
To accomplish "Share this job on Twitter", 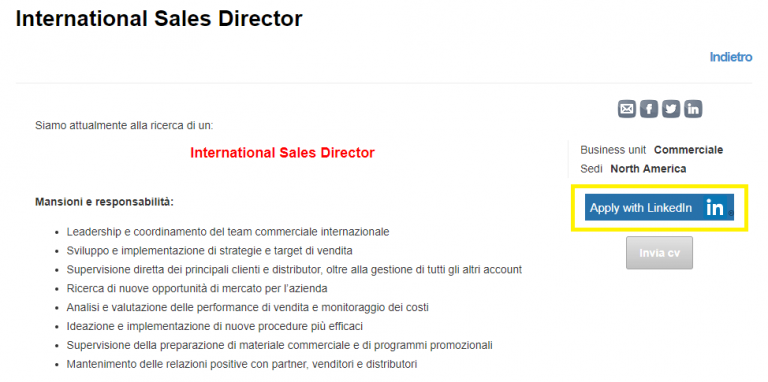I will coord(671,109).
